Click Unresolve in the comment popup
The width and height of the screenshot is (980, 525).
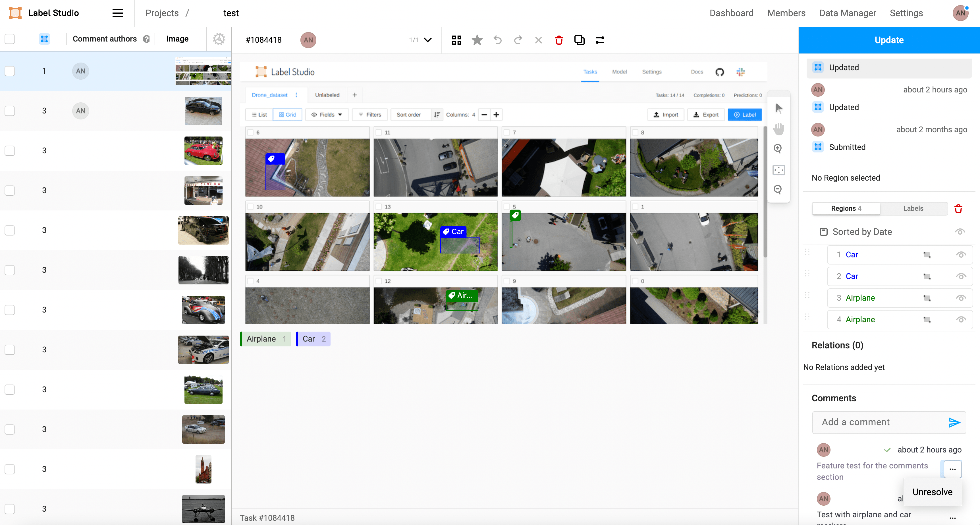point(932,492)
